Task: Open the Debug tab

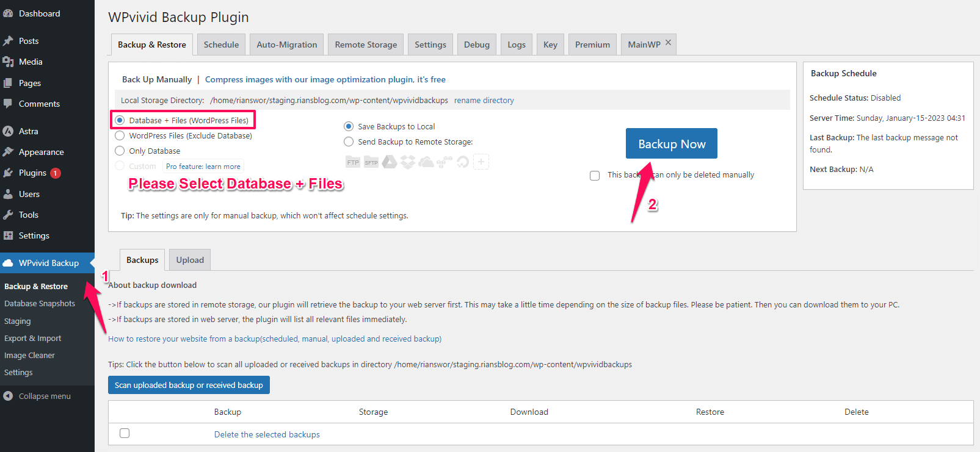Action: click(x=477, y=45)
